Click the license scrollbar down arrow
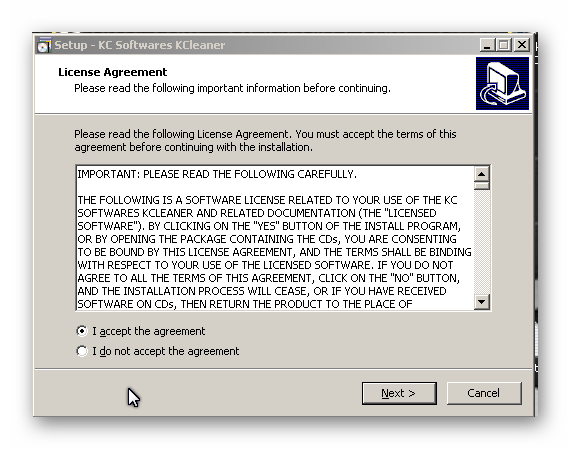Image resolution: width=570 pixels, height=449 pixels. coord(482,302)
